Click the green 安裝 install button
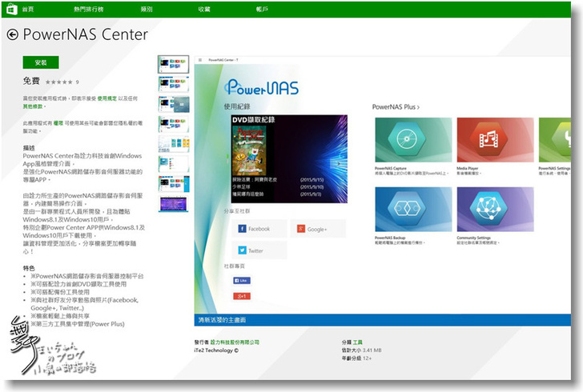The height and width of the screenshot is (392, 583). tap(41, 62)
